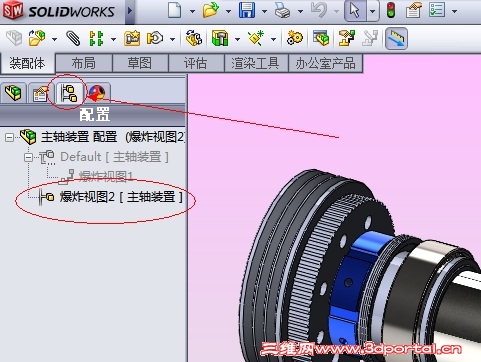Image resolution: width=481 pixels, height=362 pixels.
Task: Switch to the 草图 tab
Action: coord(140,63)
